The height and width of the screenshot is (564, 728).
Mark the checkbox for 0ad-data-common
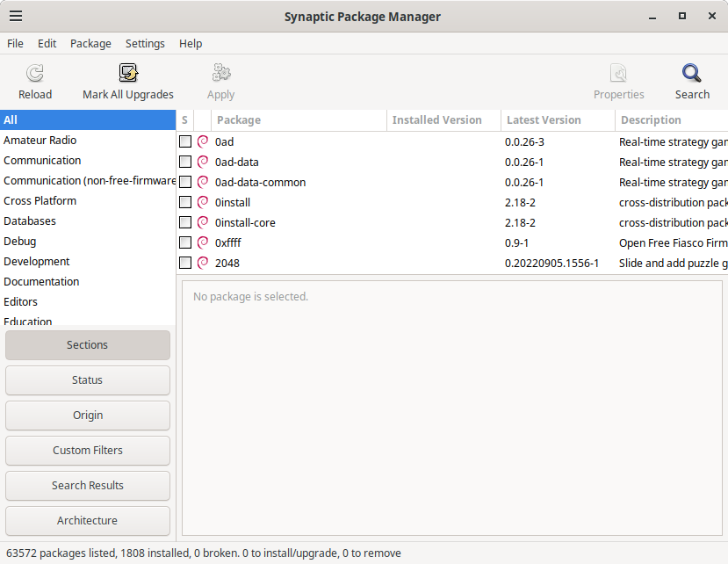(185, 182)
